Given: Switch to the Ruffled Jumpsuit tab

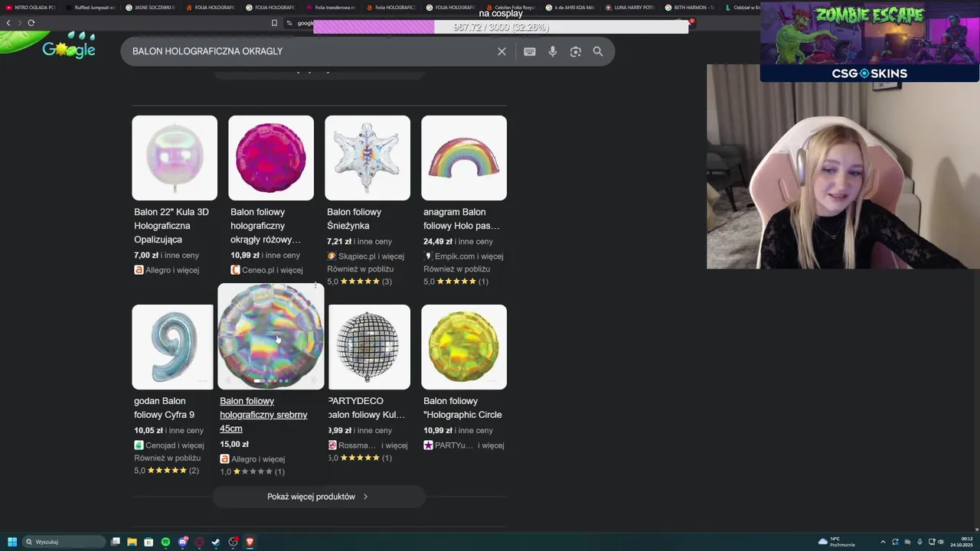Looking at the screenshot, I should coord(90,7).
